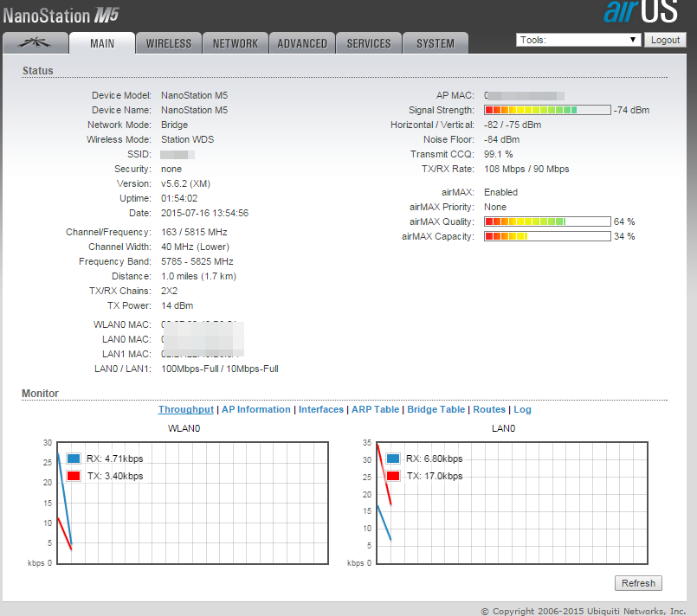
Task: Click the airOS logo
Action: tap(641, 11)
